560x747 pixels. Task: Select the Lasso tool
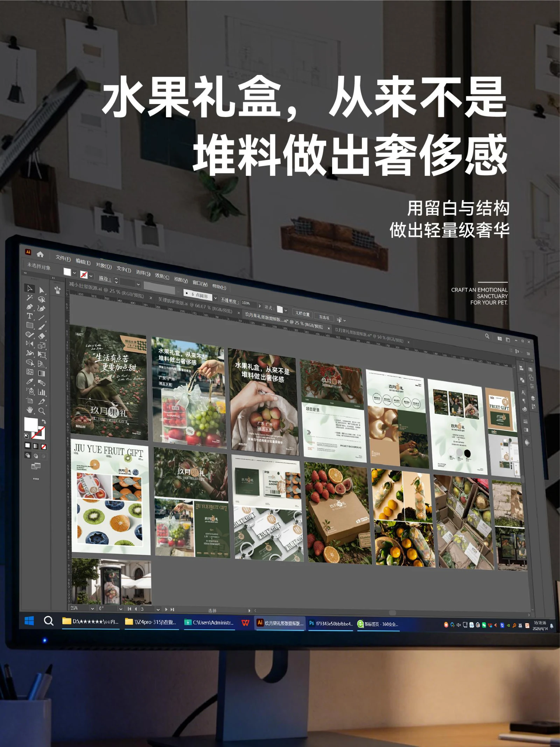(42, 299)
